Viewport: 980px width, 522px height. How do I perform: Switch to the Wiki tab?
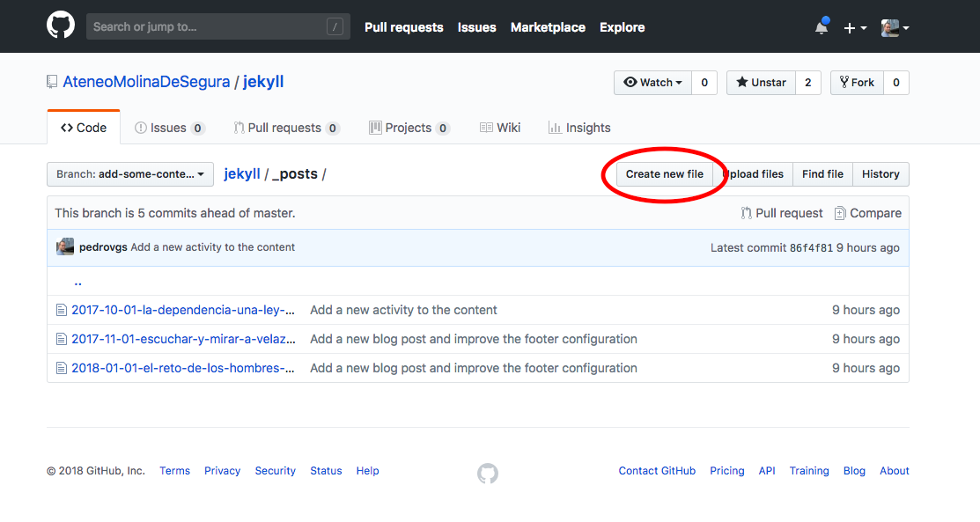(500, 128)
